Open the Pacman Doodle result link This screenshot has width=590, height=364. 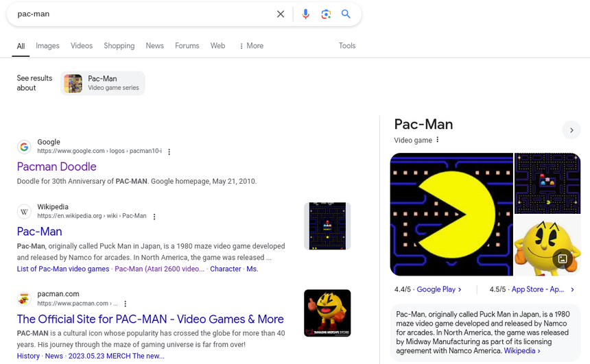tap(57, 167)
